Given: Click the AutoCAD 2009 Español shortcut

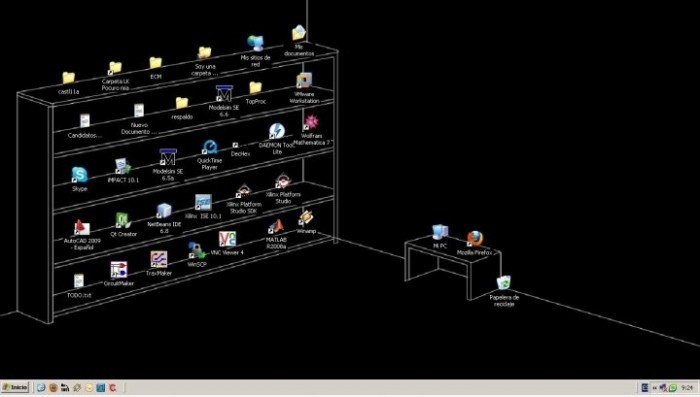Looking at the screenshot, I should 82,228.
